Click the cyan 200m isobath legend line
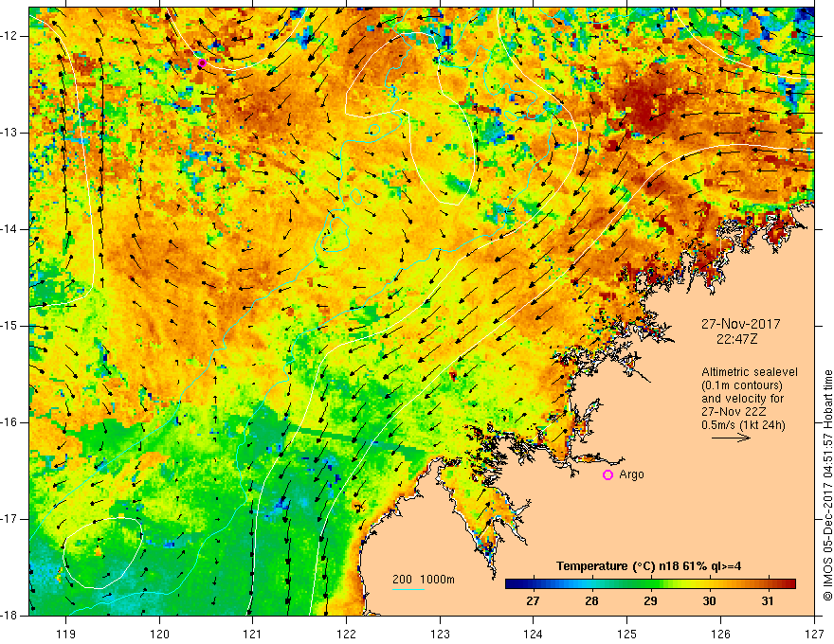The image size is (834, 644). (408, 590)
